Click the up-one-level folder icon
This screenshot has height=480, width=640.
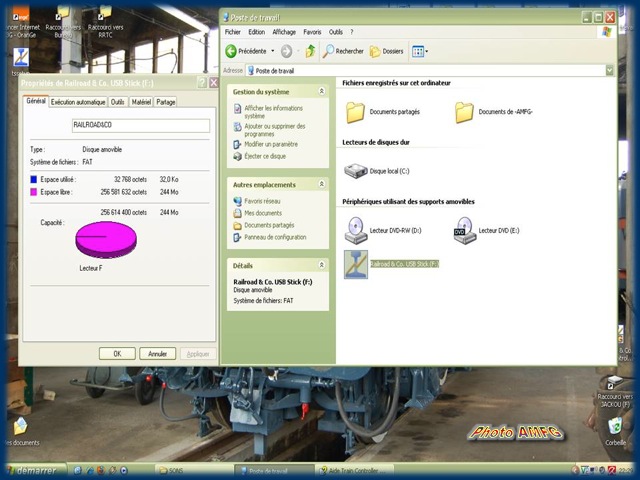tap(310, 51)
